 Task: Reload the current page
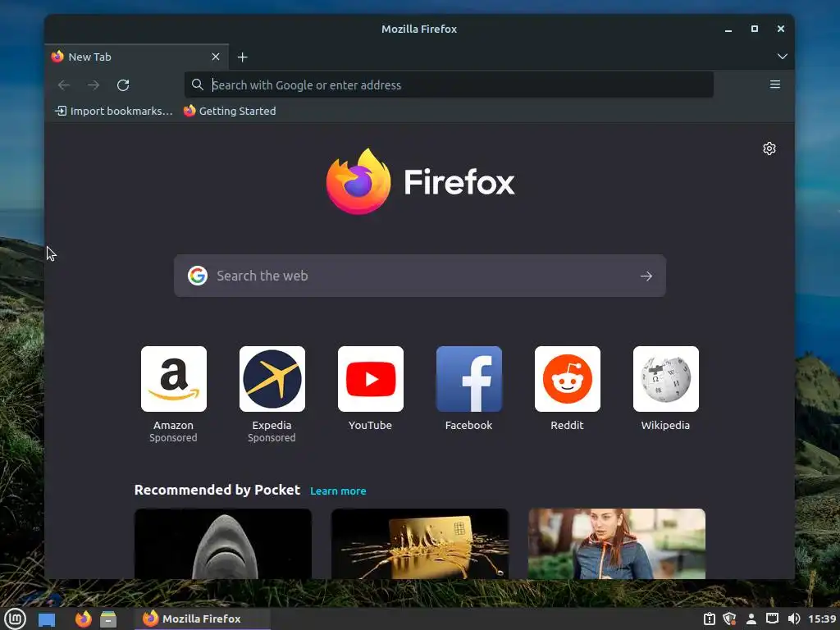point(123,85)
